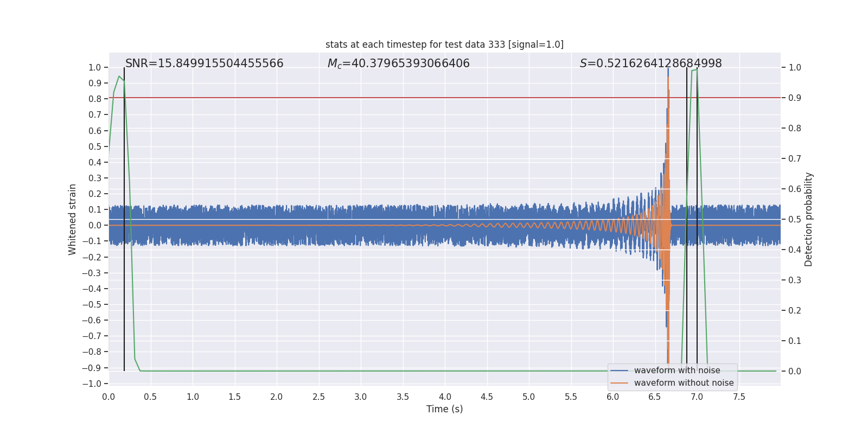This screenshot has width=868, height=434.
Task: Click the blue line swatch for waveform with noise
Action: (x=620, y=371)
